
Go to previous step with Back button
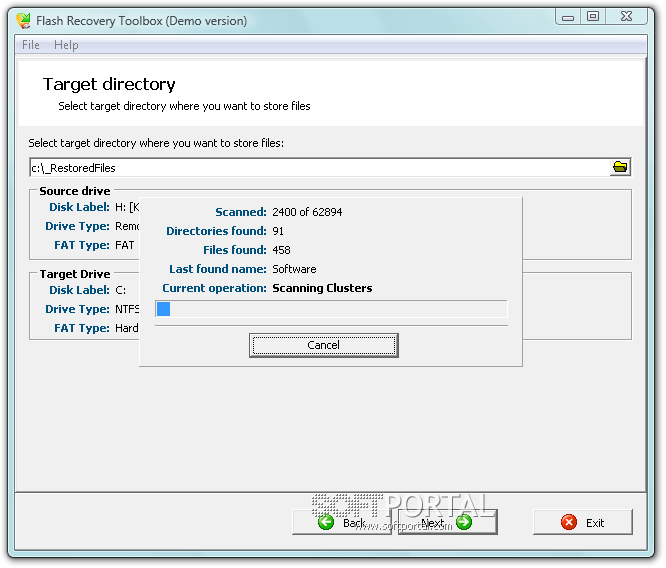click(341, 523)
